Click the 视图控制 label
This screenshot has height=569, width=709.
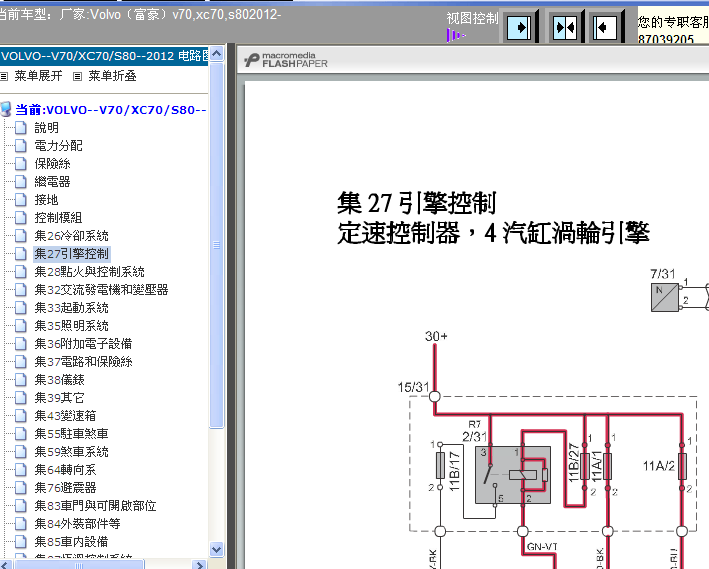point(472,19)
